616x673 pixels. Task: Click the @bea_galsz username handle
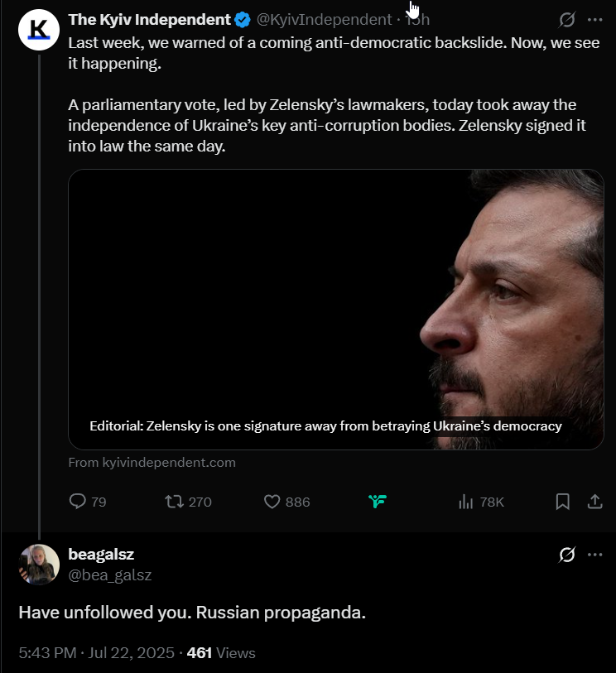point(110,574)
